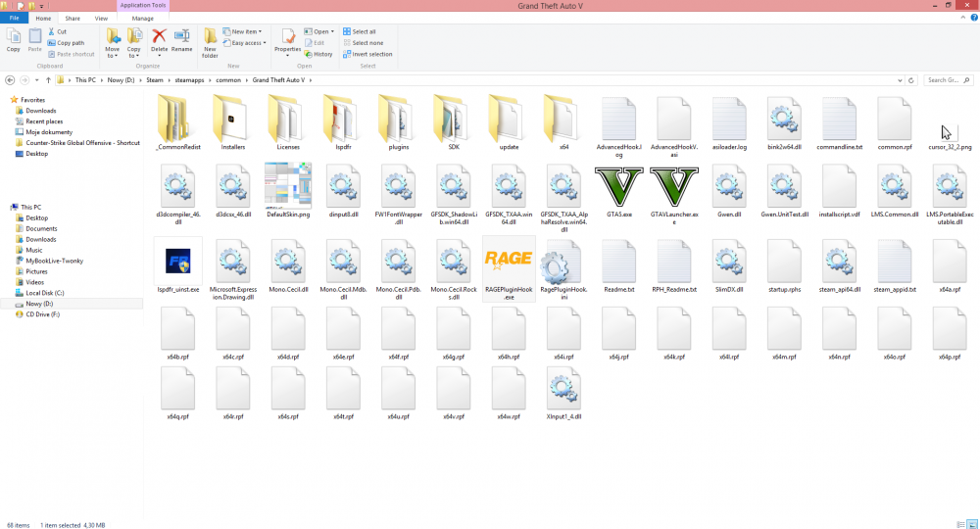
Task: Click the Cut scissors icon
Action: pyautogui.click(x=52, y=31)
